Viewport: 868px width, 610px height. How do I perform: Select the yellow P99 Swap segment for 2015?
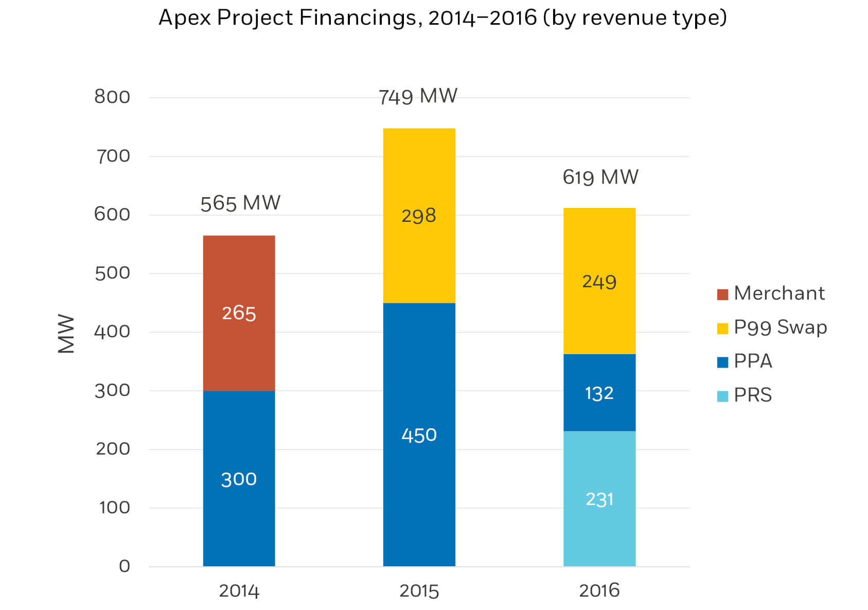tap(419, 214)
